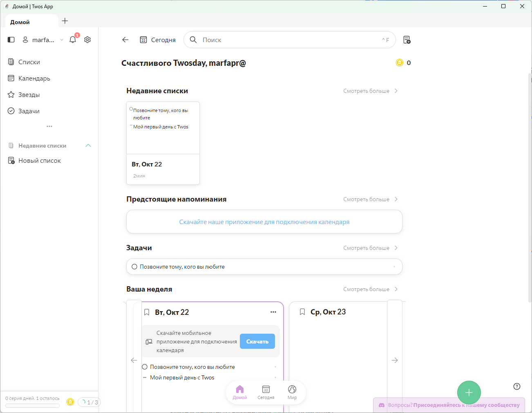This screenshot has width=532, height=413.
Task: Click green plus add button
Action: (469, 393)
